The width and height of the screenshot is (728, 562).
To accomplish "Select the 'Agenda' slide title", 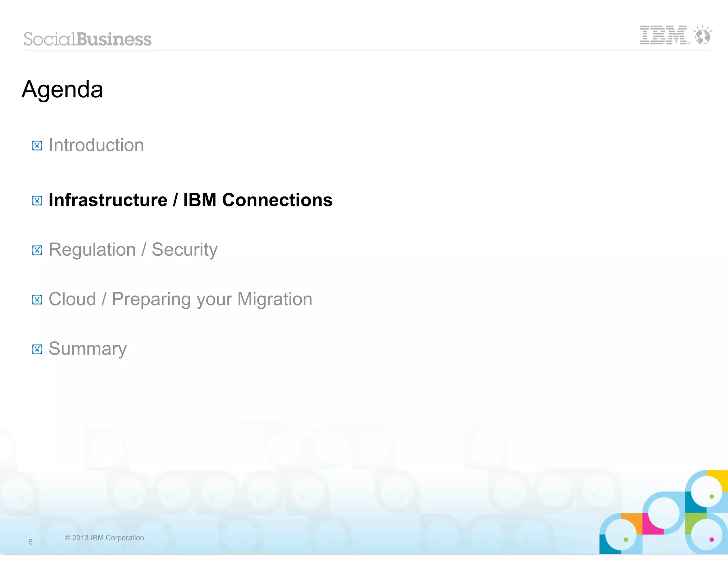I will point(62,90).
